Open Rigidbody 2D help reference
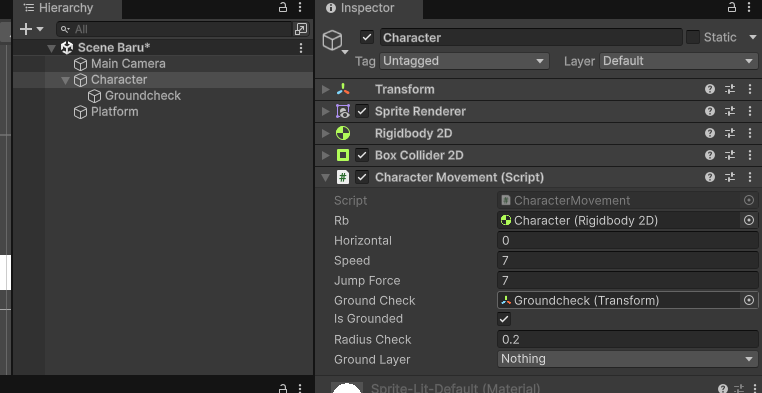762x393 pixels. pos(710,133)
